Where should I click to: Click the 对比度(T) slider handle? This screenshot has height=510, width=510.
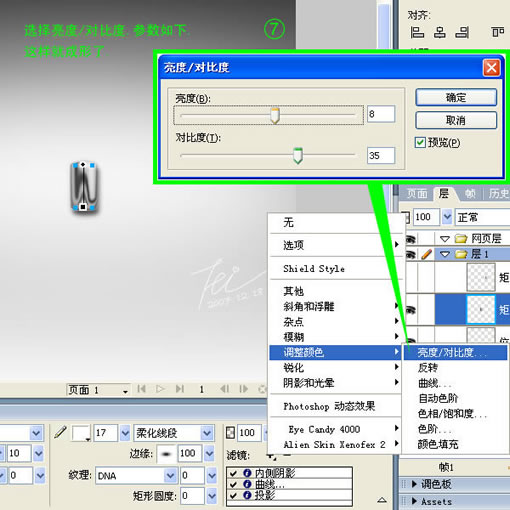click(x=298, y=156)
